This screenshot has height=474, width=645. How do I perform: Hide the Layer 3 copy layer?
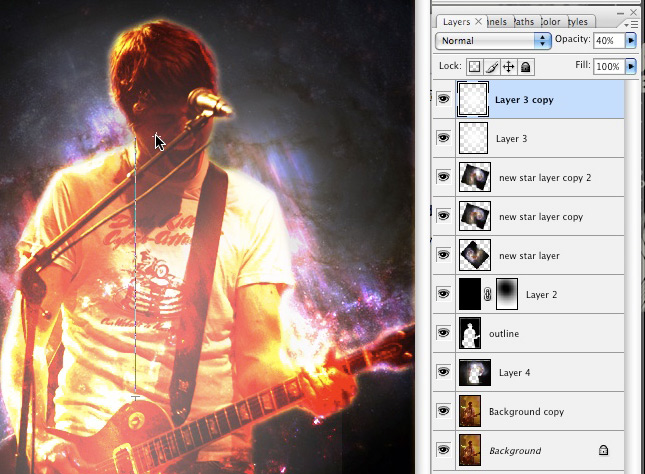[x=444, y=99]
